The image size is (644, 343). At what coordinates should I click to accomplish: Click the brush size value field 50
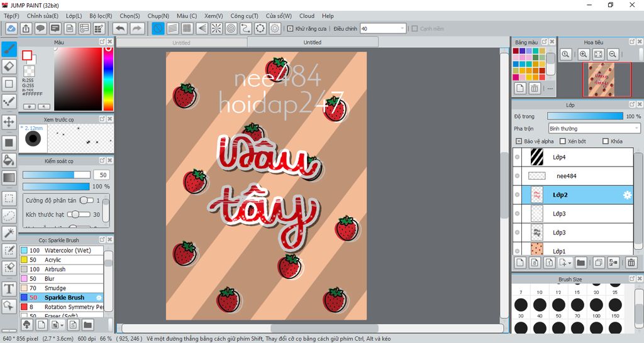coord(103,175)
